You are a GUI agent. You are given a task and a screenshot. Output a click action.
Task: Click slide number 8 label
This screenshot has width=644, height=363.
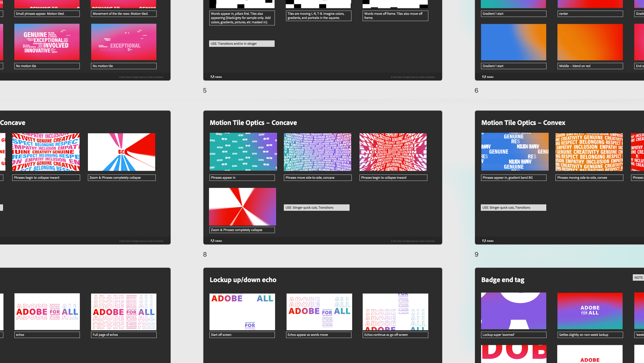[x=205, y=254]
